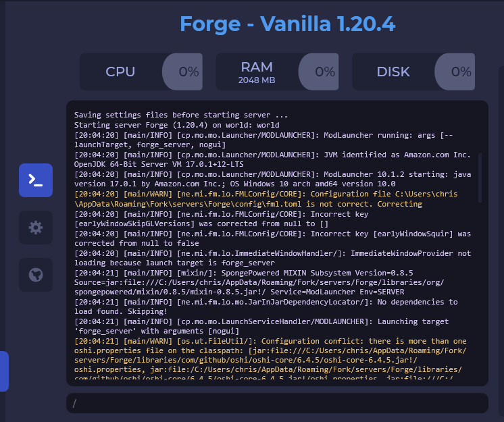Click 'SpongePowered MIXIN Subsystem Version=0.8.5' line
The image size is (504, 422).
tap(244, 273)
